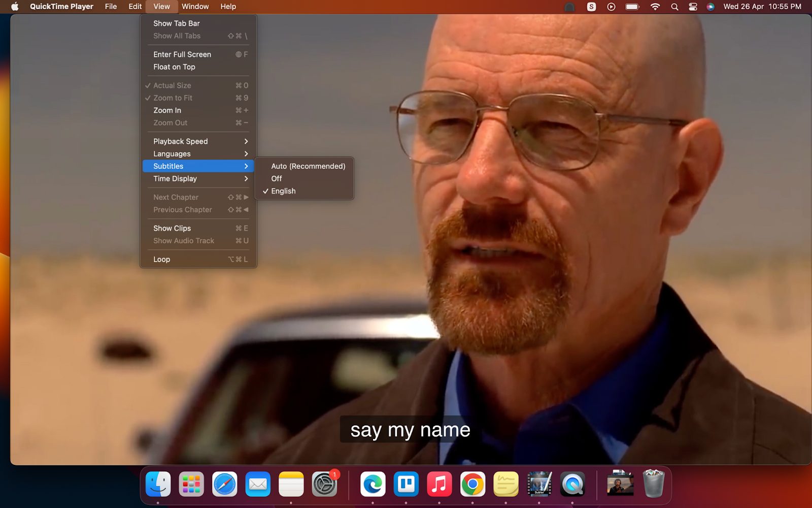Launch Google Chrome from dock

click(x=472, y=484)
